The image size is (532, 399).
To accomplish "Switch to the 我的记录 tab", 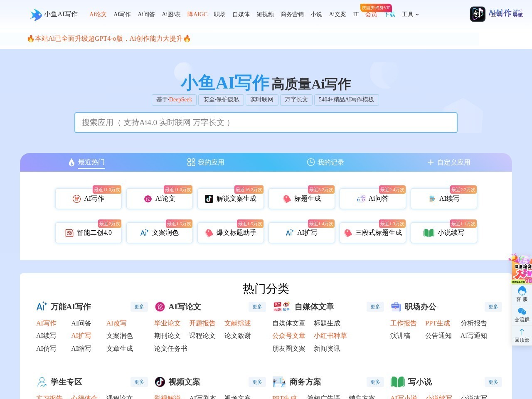I will click(325, 163).
